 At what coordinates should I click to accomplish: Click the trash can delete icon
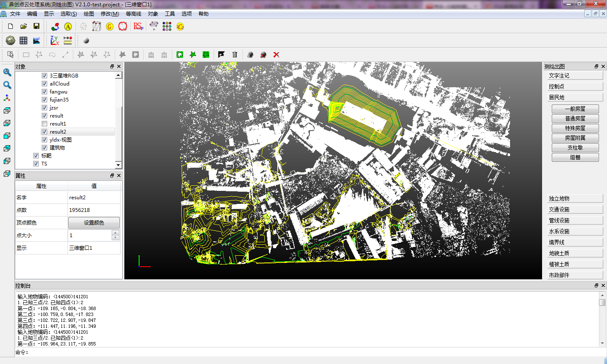coord(235,55)
